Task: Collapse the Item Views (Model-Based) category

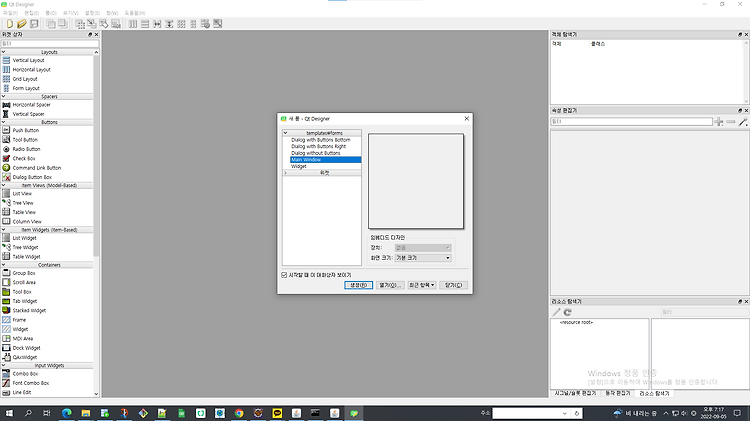Action: pyautogui.click(x=3, y=185)
